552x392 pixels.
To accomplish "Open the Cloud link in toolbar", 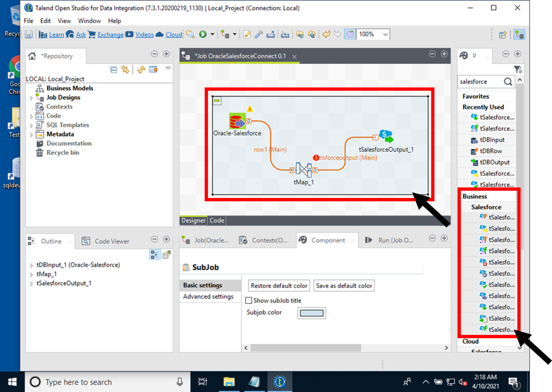I will pos(174,34).
